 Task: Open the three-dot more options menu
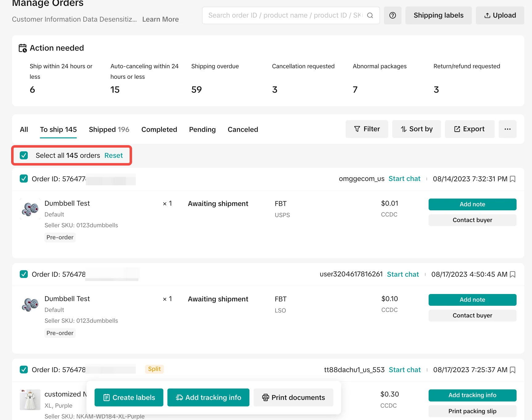(x=507, y=129)
